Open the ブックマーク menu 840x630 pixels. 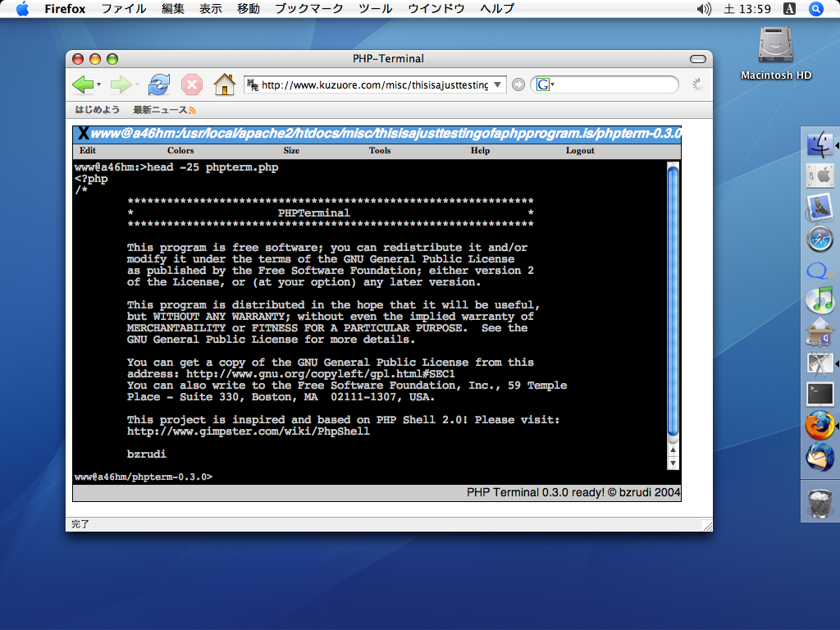pos(308,8)
